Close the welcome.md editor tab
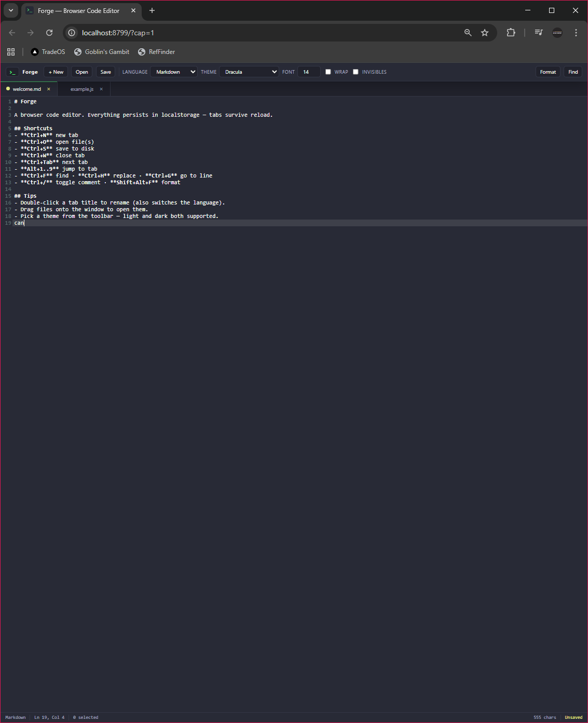The width and height of the screenshot is (588, 723). tap(49, 89)
